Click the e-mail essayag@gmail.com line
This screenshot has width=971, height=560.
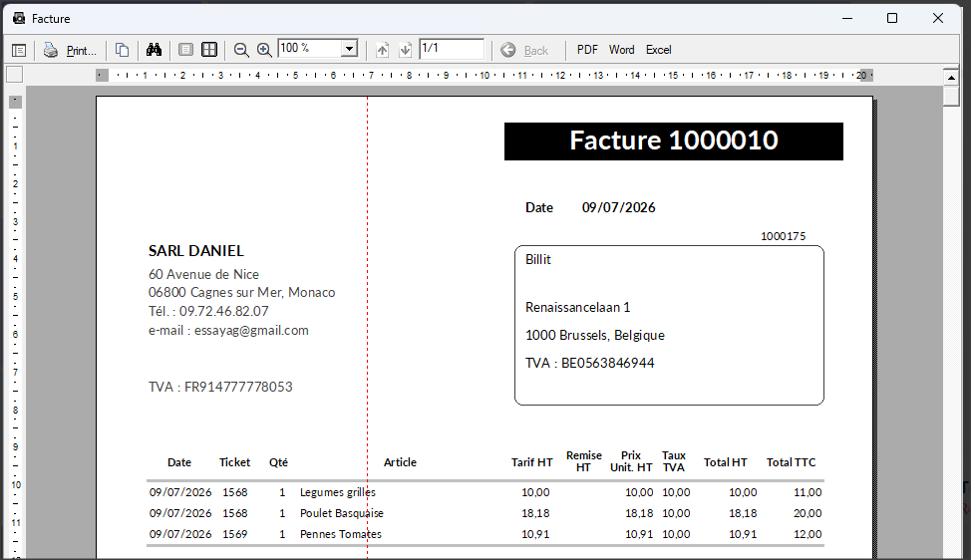pos(228,331)
